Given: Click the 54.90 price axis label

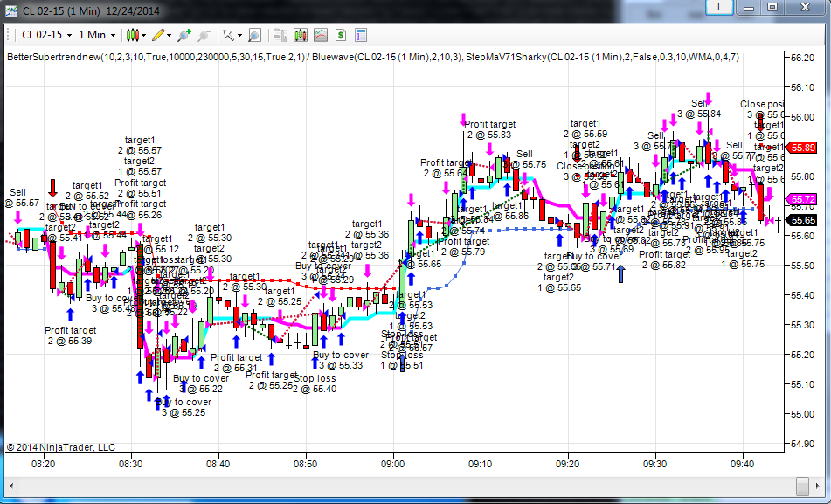Looking at the screenshot, I should [802, 444].
